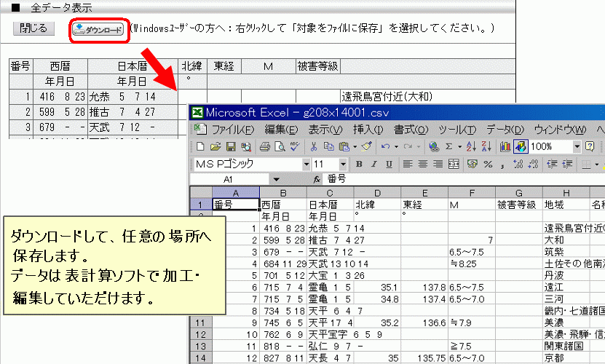Align cell text right
This screenshot has width=605, height=364.
tap(438, 164)
